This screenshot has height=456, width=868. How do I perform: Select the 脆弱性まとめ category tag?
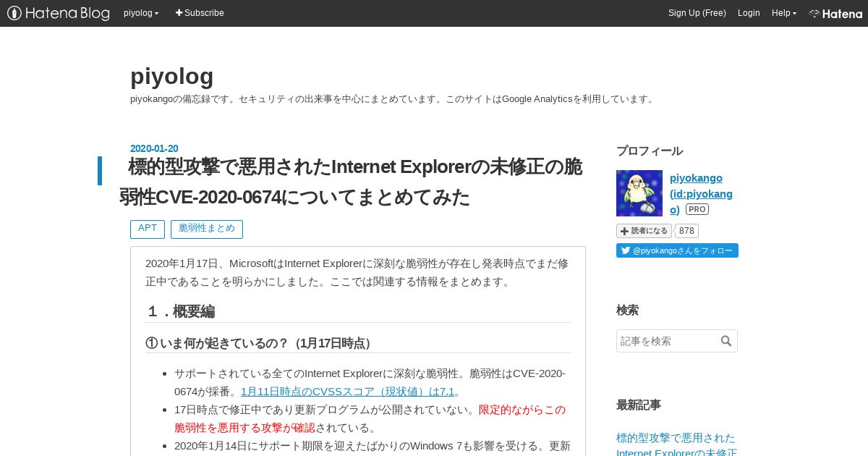pos(207,229)
